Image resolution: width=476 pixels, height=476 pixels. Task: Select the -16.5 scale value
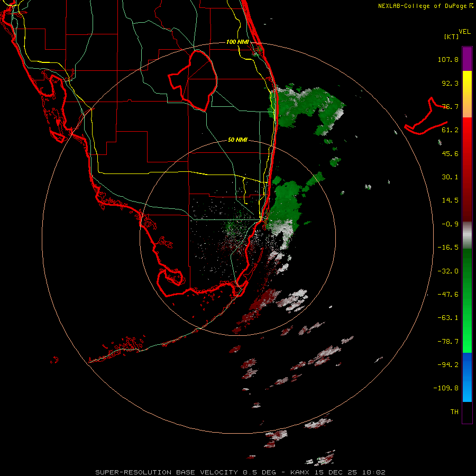[x=448, y=248]
